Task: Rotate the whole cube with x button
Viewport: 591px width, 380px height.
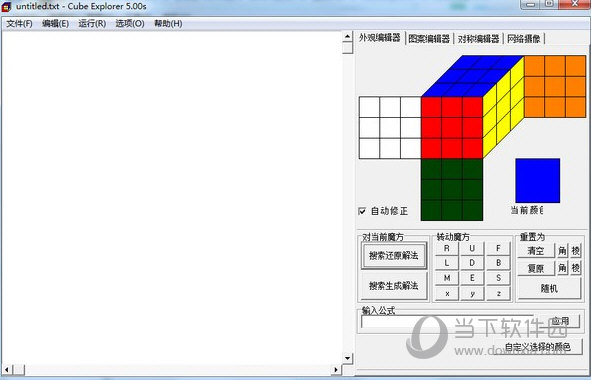Action: click(447, 293)
